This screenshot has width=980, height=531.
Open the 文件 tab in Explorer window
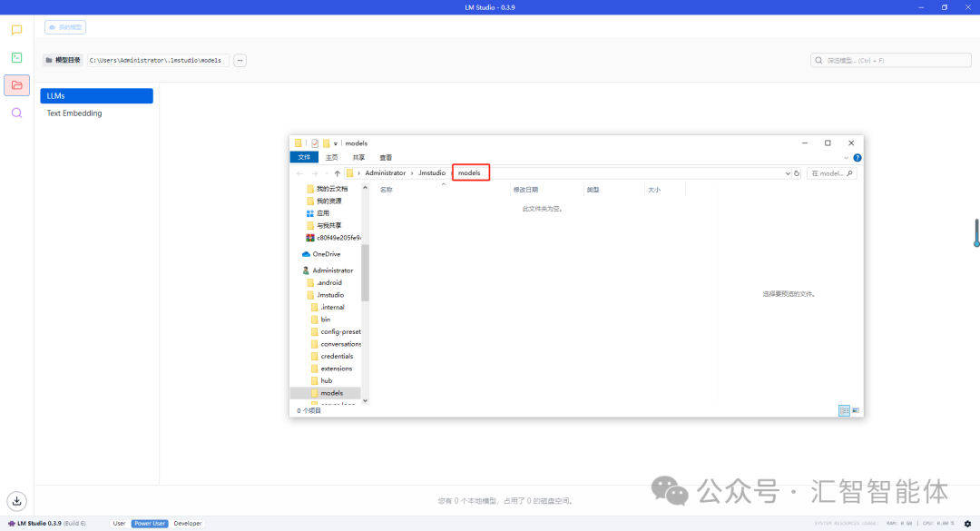click(304, 158)
